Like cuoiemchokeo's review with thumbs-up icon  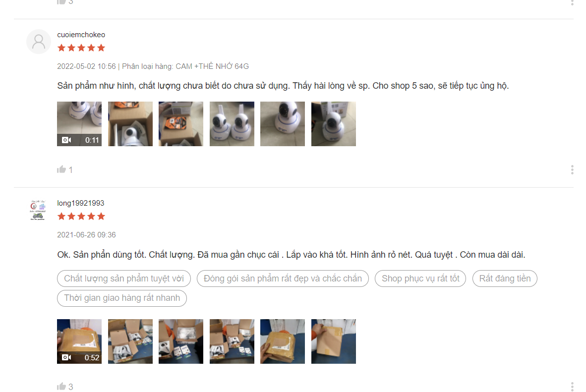tap(61, 169)
